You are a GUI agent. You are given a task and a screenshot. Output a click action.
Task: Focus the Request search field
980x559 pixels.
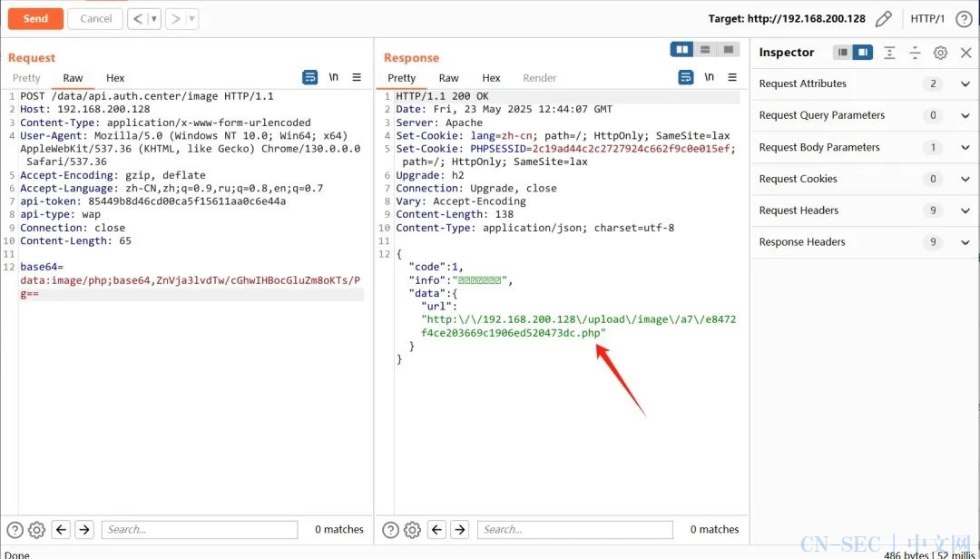pyautogui.click(x=200, y=530)
